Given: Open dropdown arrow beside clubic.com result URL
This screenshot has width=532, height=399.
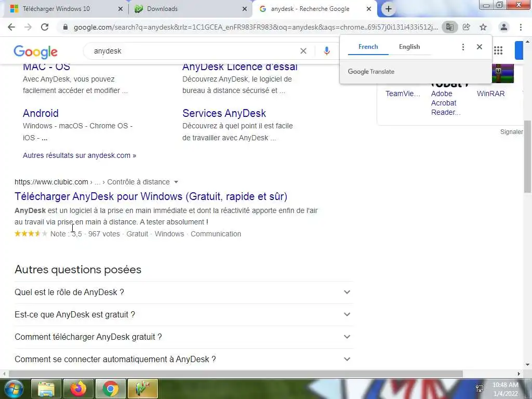Looking at the screenshot, I should 176,182.
